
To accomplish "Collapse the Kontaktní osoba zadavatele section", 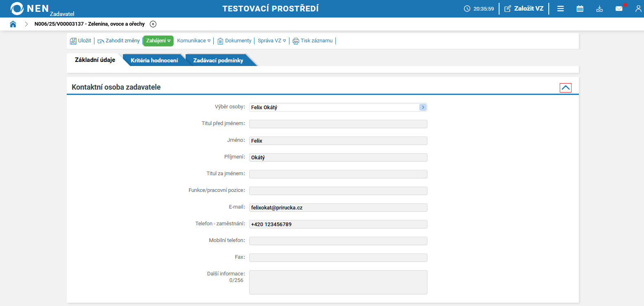I will [x=565, y=88].
